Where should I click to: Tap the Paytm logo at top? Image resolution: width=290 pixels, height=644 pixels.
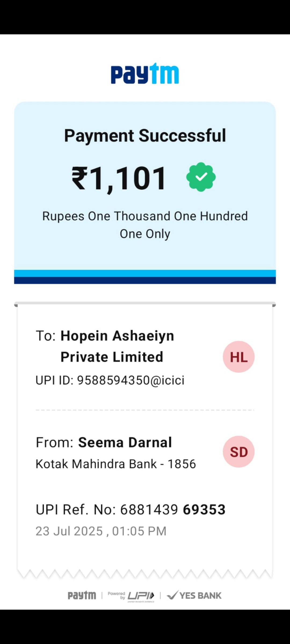coord(145,73)
